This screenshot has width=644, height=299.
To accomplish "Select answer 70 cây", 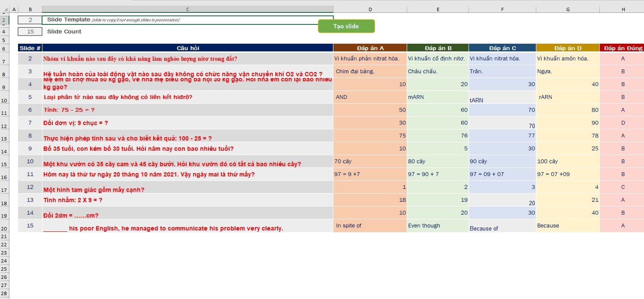I will [x=370, y=161].
